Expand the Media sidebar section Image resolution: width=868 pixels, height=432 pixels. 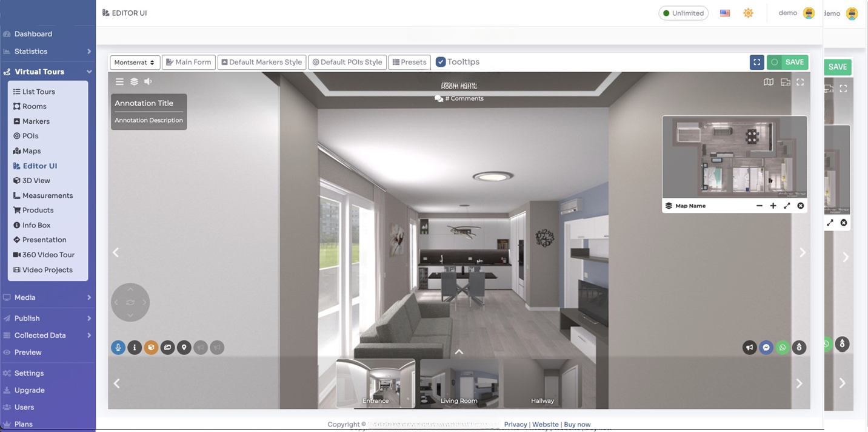coord(24,297)
